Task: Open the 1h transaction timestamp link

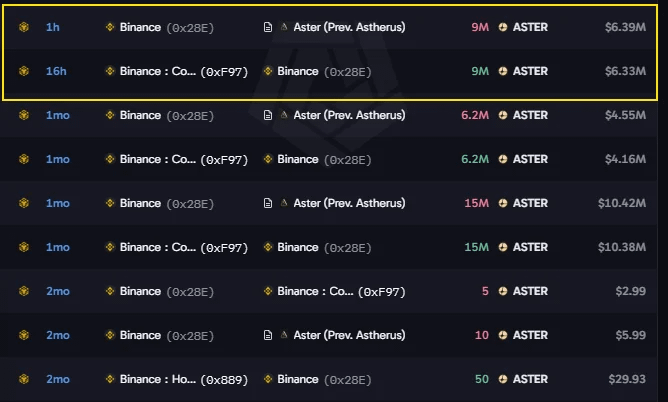Action: point(53,27)
